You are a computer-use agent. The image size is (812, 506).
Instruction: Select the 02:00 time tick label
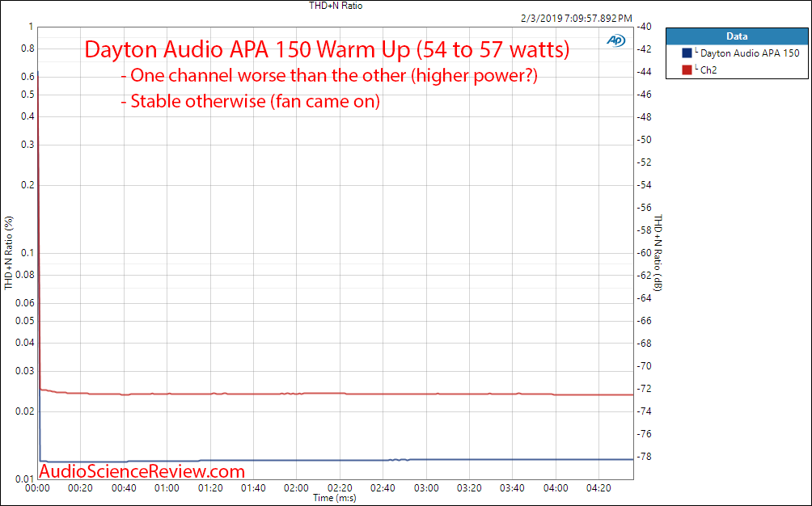(x=296, y=488)
